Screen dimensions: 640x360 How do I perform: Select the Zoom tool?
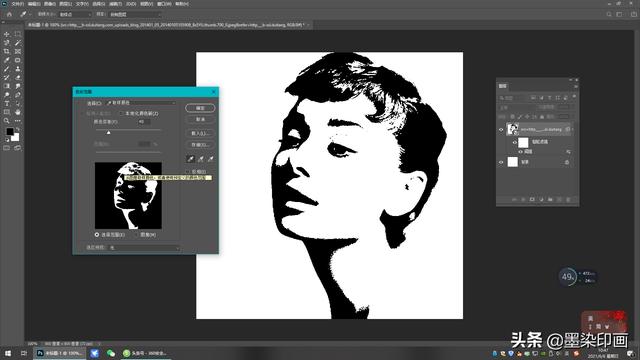click(7, 121)
